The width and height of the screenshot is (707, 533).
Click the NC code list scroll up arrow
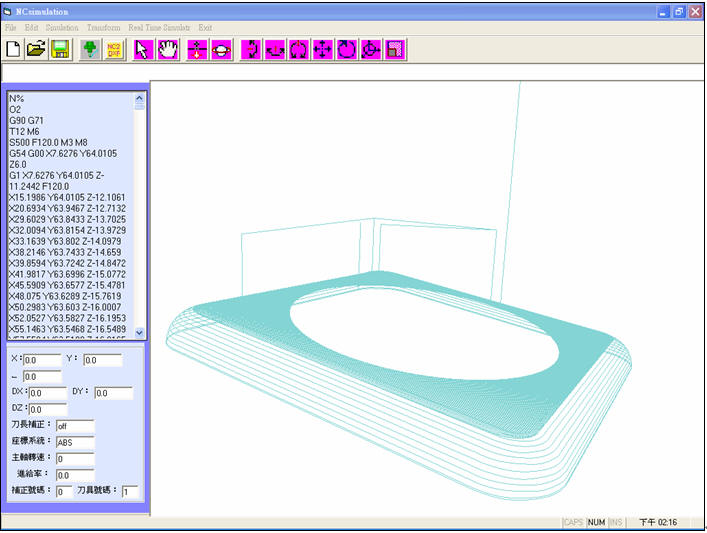click(139, 97)
